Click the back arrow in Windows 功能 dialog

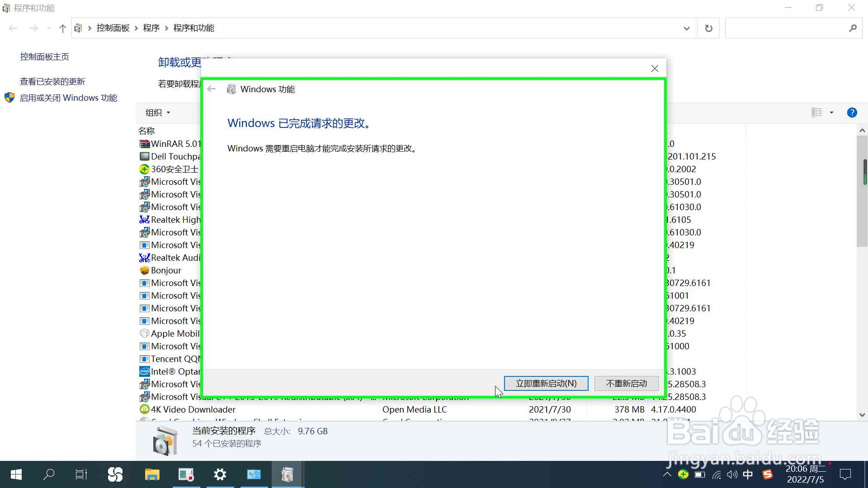[211, 89]
